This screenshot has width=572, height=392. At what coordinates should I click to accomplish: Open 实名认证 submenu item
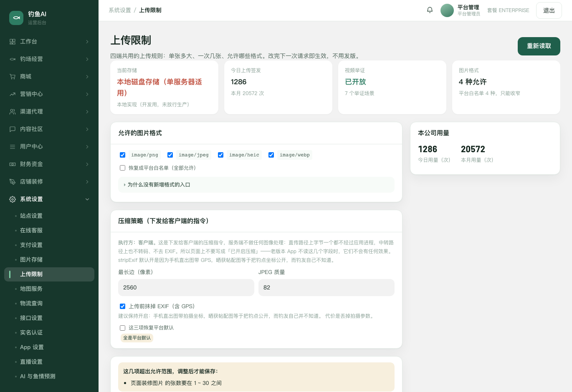(49, 333)
